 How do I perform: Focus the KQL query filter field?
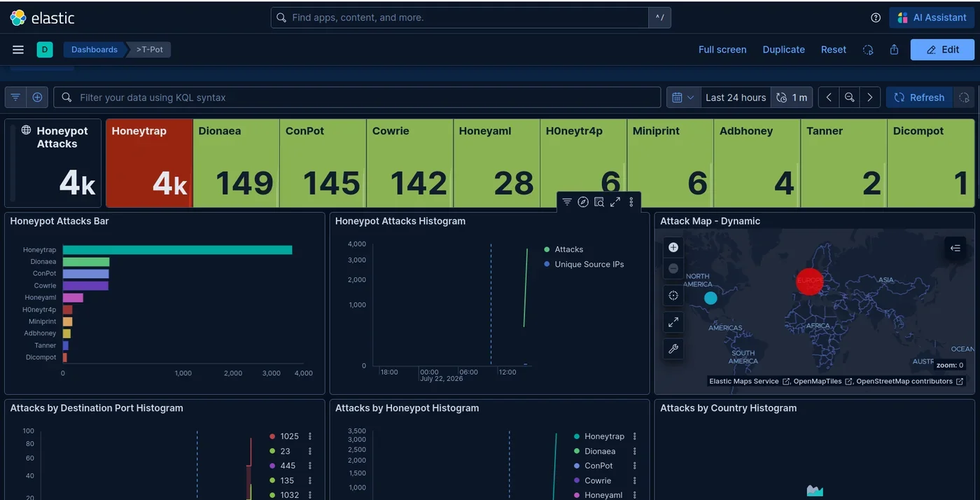(357, 97)
